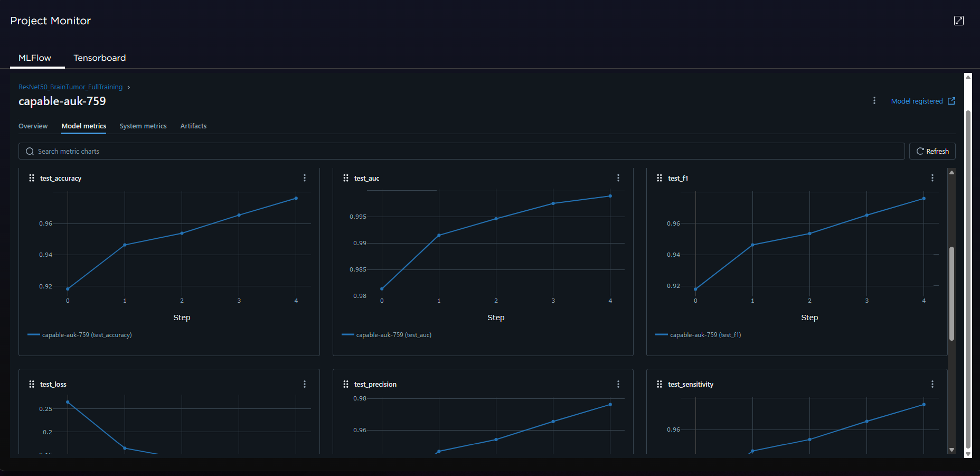Grab the test_auc chart drag handle
Viewport: 980px width, 476px height.
click(346, 178)
